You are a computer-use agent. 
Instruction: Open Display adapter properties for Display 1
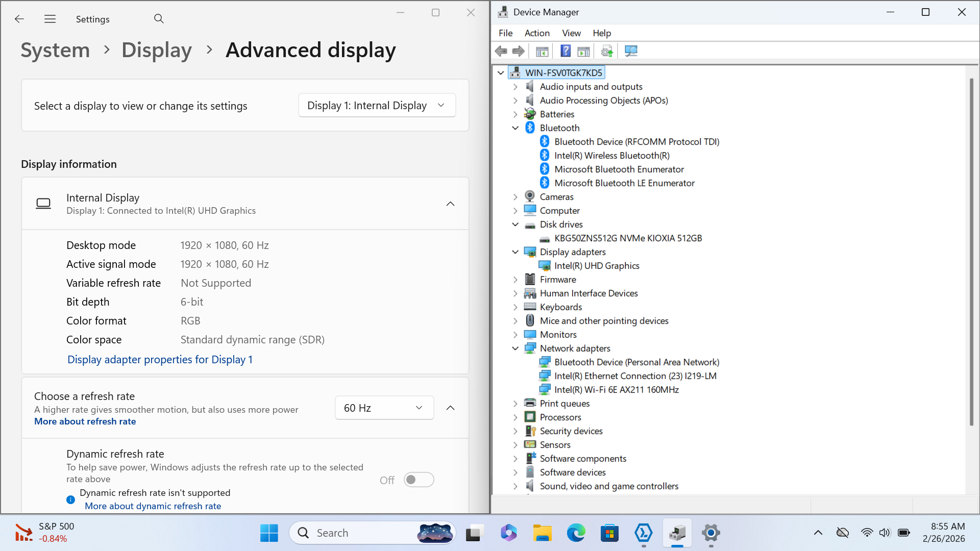(x=160, y=360)
